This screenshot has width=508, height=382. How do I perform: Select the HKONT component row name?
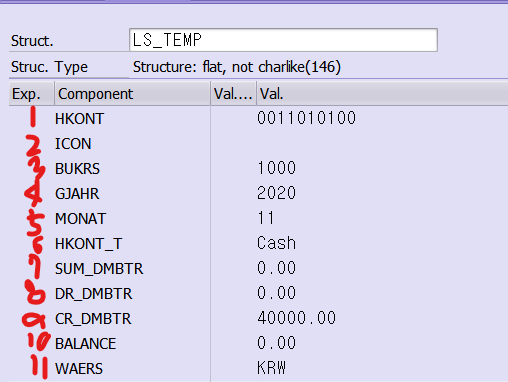[79, 119]
